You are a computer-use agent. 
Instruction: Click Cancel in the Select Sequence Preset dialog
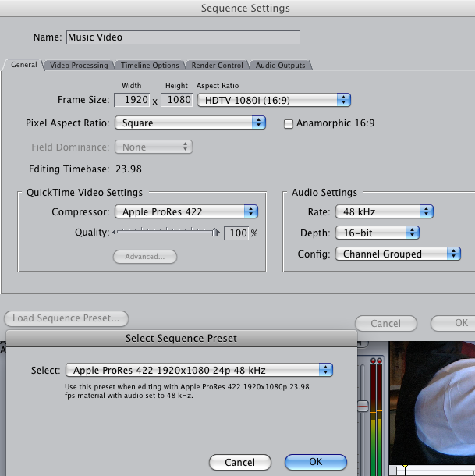pyautogui.click(x=240, y=462)
